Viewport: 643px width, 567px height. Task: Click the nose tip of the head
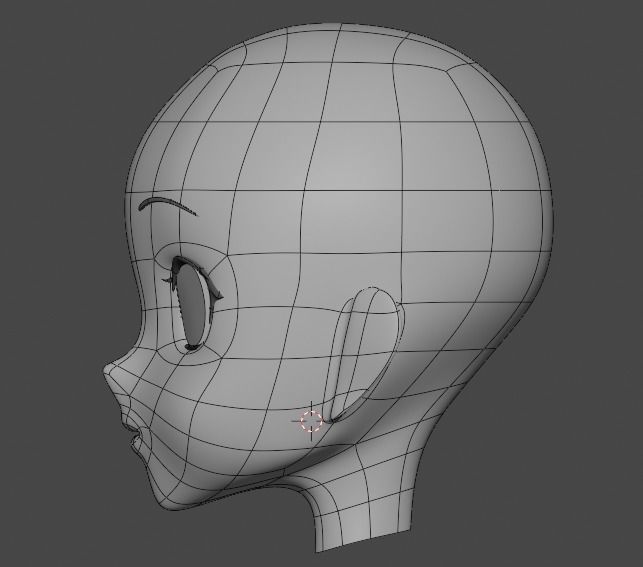(x=107, y=369)
